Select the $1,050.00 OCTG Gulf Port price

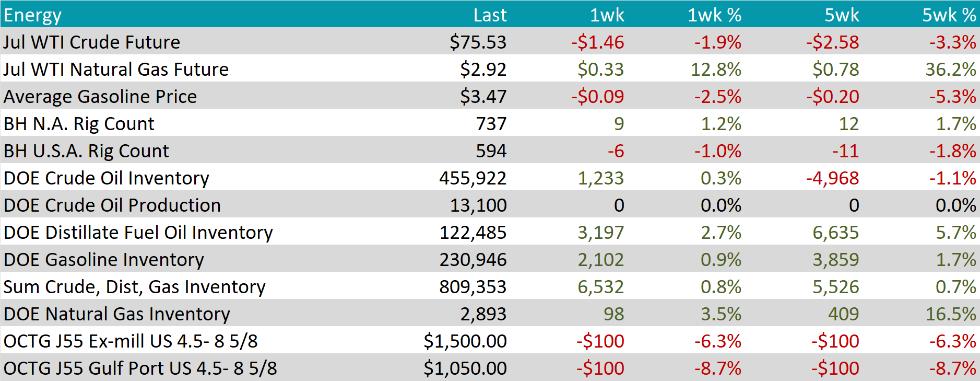pos(465,368)
